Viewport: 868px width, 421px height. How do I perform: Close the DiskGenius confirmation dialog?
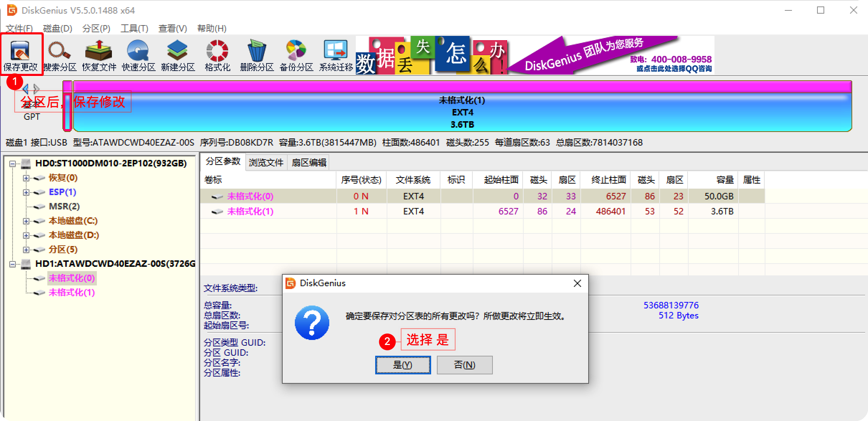click(x=577, y=284)
